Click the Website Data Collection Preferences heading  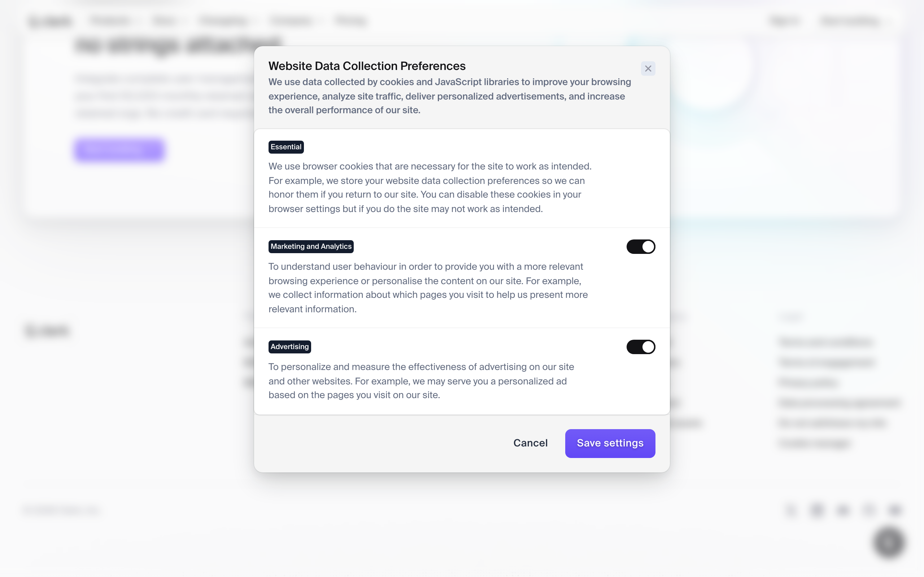click(x=367, y=66)
